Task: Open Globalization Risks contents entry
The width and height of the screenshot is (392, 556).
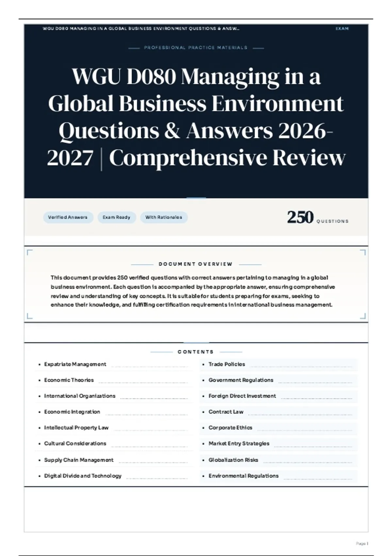Action: click(x=279, y=460)
